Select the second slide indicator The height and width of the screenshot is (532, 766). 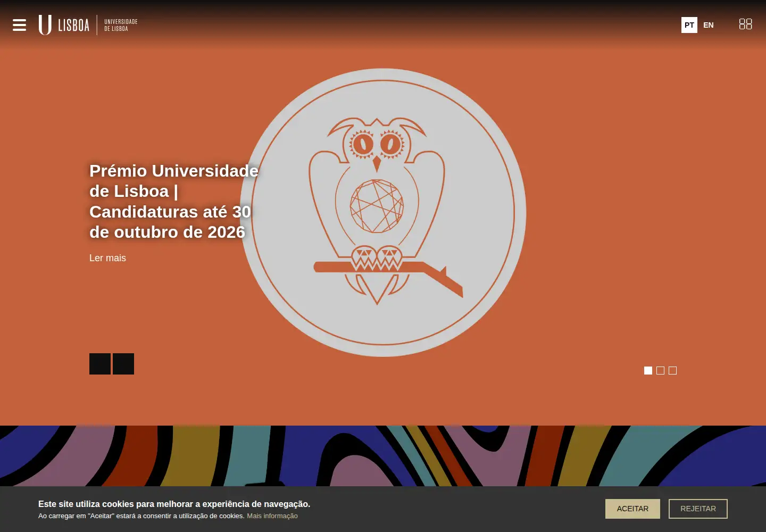[660, 370]
